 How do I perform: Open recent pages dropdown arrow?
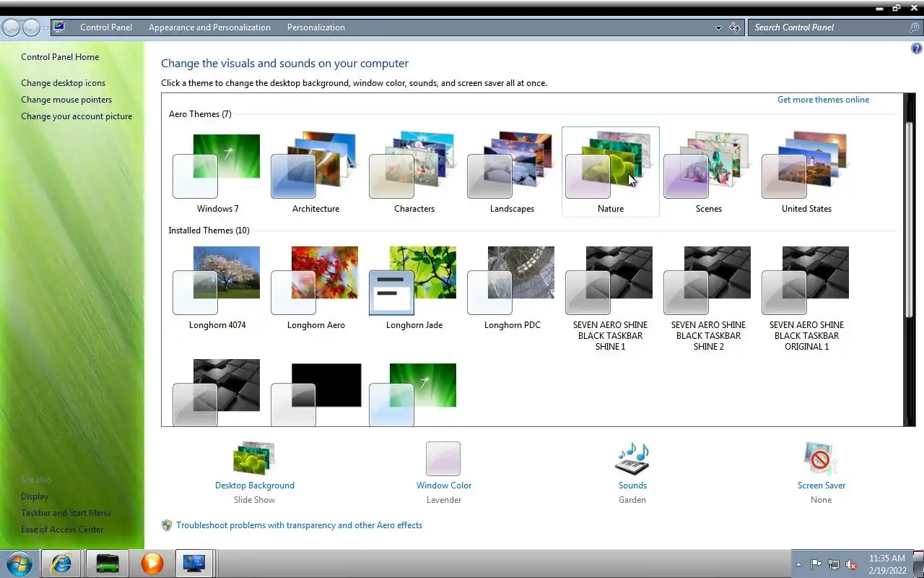tap(45, 27)
